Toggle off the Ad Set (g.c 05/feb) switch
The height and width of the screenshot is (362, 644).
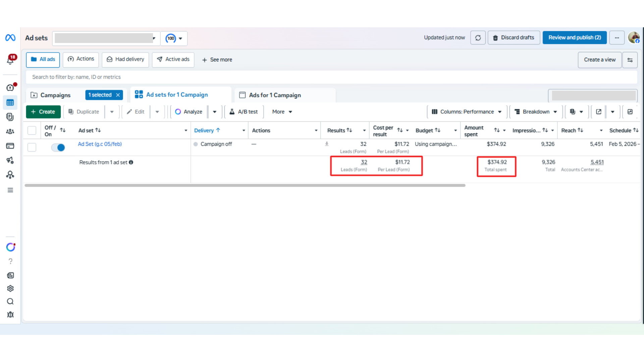pos(58,147)
